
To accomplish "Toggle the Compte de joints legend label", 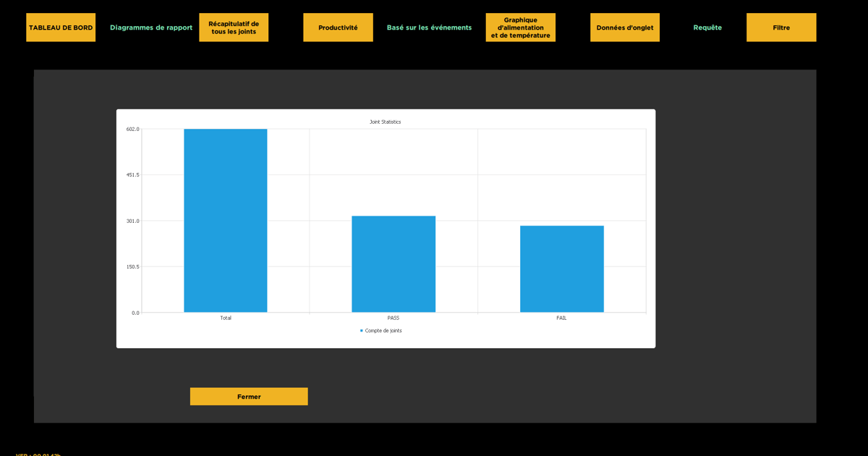I will tap(383, 331).
